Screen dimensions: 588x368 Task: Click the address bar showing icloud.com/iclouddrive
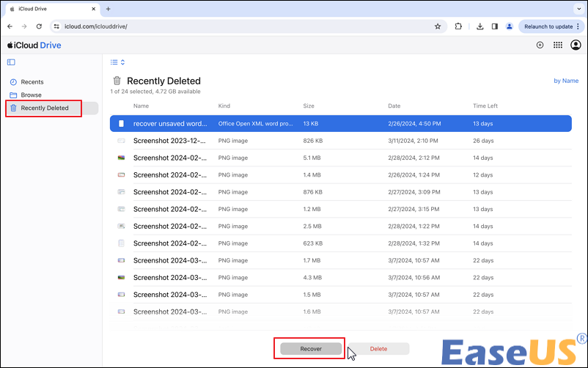click(242, 26)
